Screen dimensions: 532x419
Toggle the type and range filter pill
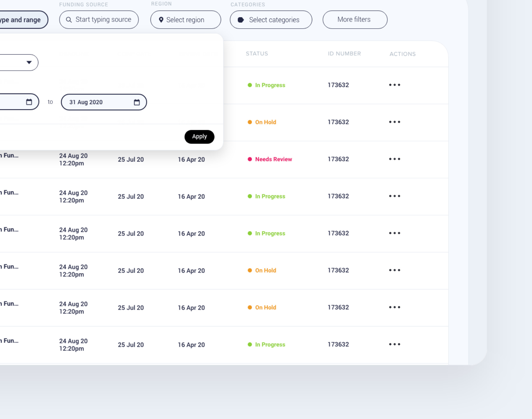pyautogui.click(x=21, y=20)
